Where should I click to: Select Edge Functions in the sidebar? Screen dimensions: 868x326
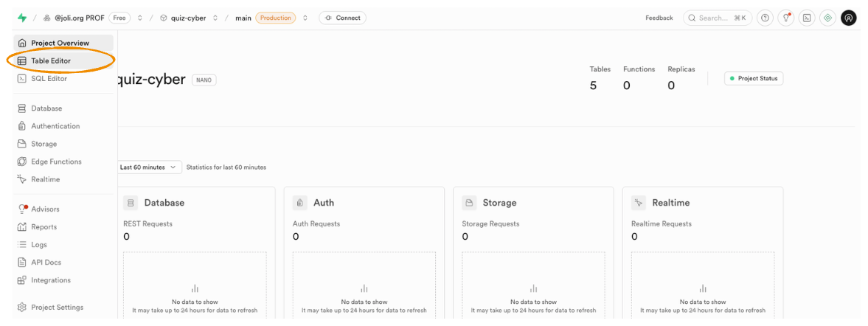point(56,162)
